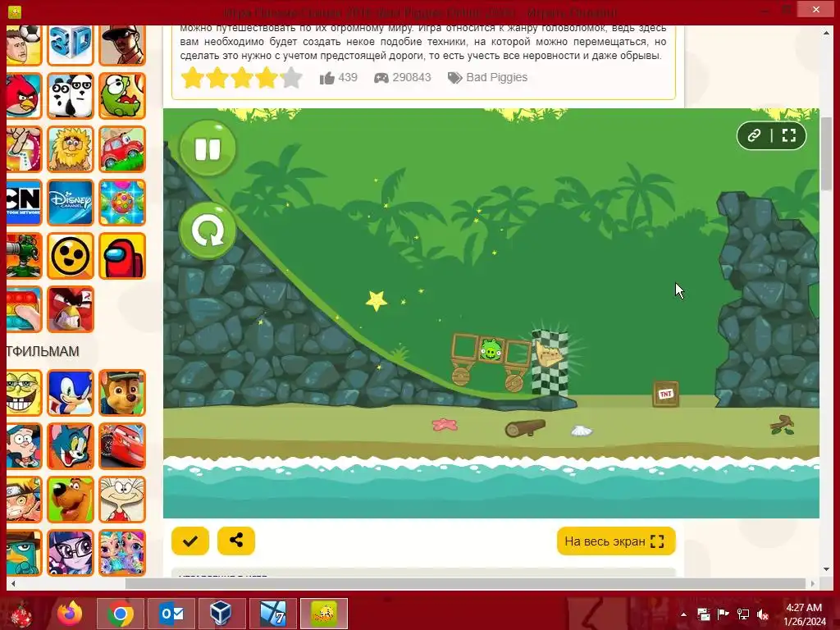Open the green Om Nom Cut the Rope thumbnail

[x=122, y=96]
